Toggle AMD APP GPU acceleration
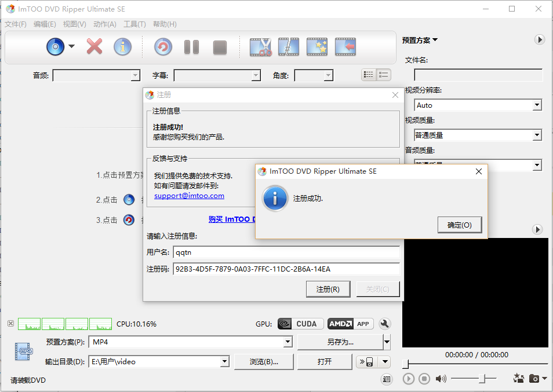This screenshot has height=392, width=553. (x=350, y=324)
